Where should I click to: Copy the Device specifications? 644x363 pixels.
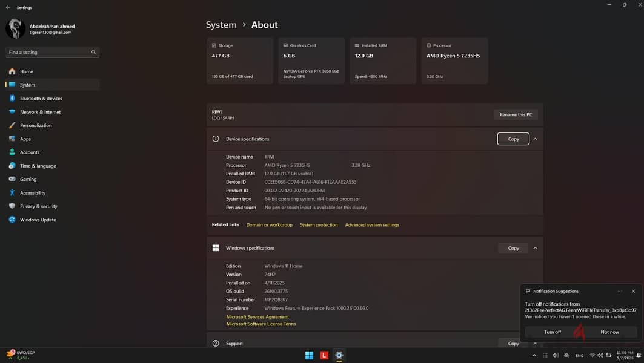513,139
